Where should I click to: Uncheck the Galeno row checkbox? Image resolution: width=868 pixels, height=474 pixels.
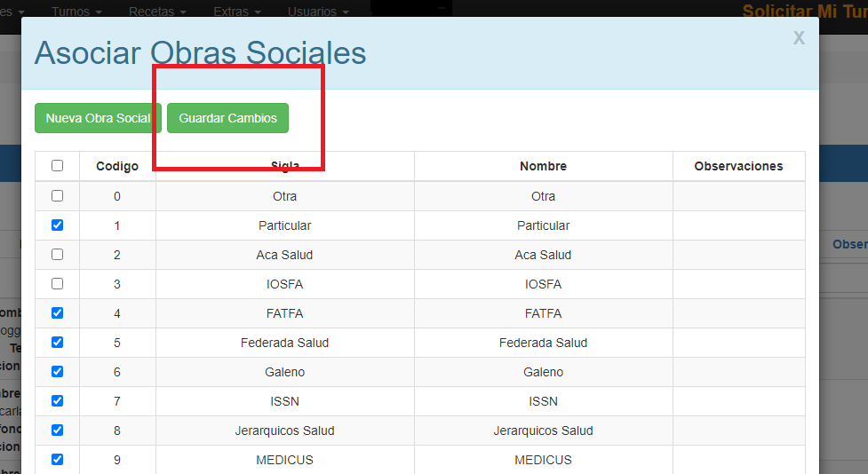coord(58,372)
